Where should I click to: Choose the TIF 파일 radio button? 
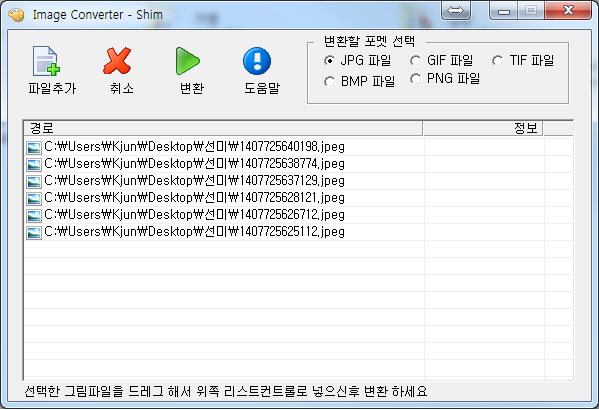point(497,60)
